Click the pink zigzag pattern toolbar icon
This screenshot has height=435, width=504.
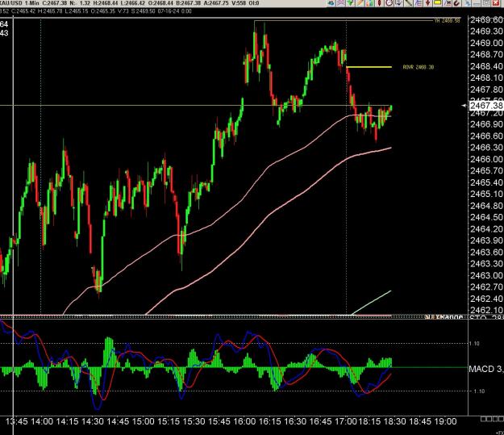pos(341,3)
